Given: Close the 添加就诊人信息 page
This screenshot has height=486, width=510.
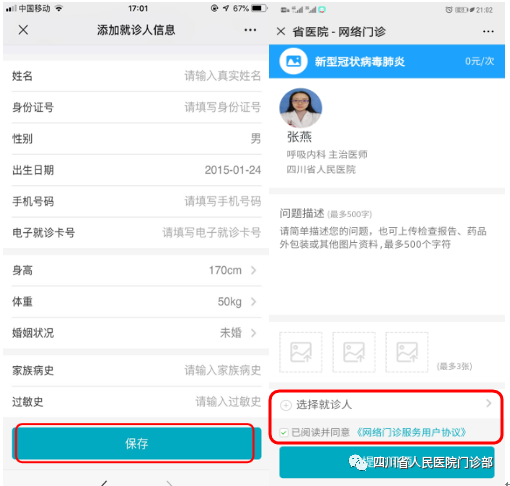Looking at the screenshot, I should (x=23, y=30).
